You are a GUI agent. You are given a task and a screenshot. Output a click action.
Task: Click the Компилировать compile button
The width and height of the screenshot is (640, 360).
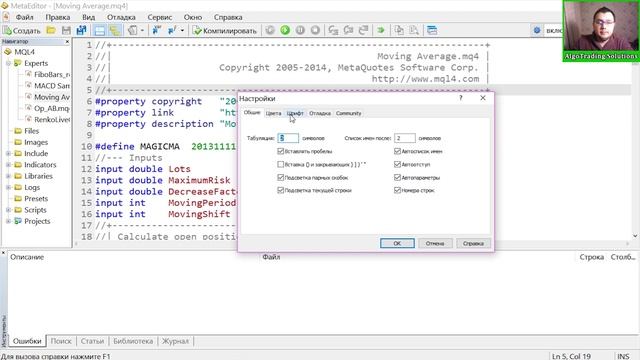coord(225,30)
